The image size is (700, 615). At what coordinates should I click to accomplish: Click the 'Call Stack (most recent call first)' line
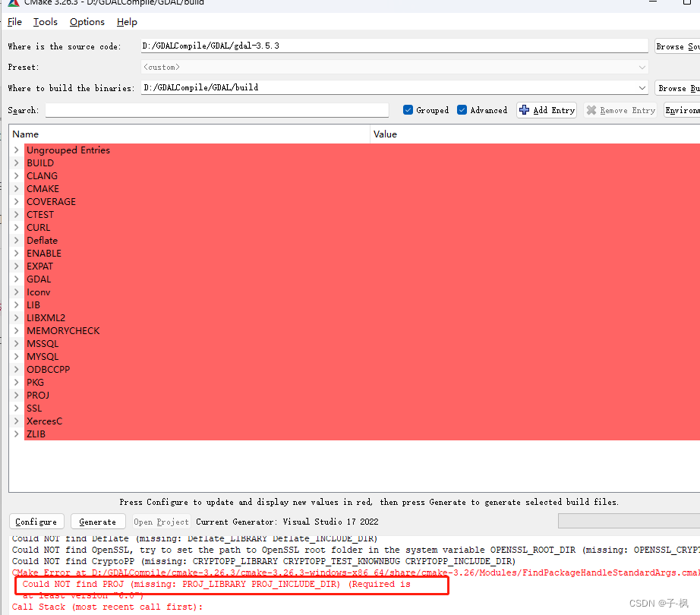point(107,607)
